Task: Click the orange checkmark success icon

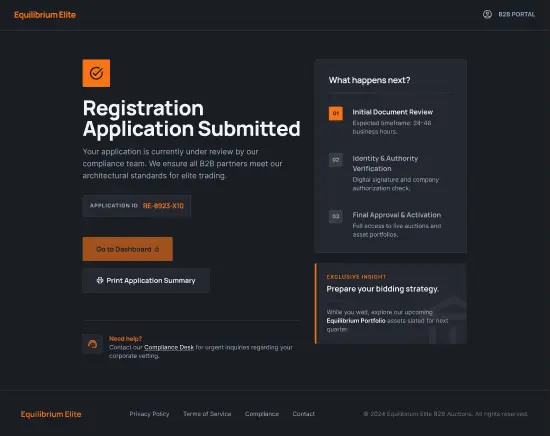Action: [x=96, y=73]
